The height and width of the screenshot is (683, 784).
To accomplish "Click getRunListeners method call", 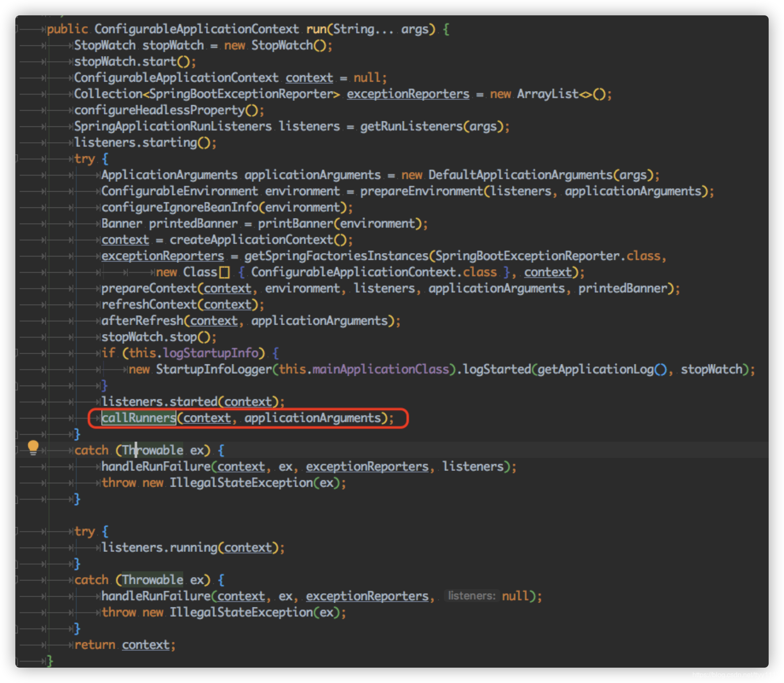I will pyautogui.click(x=412, y=126).
